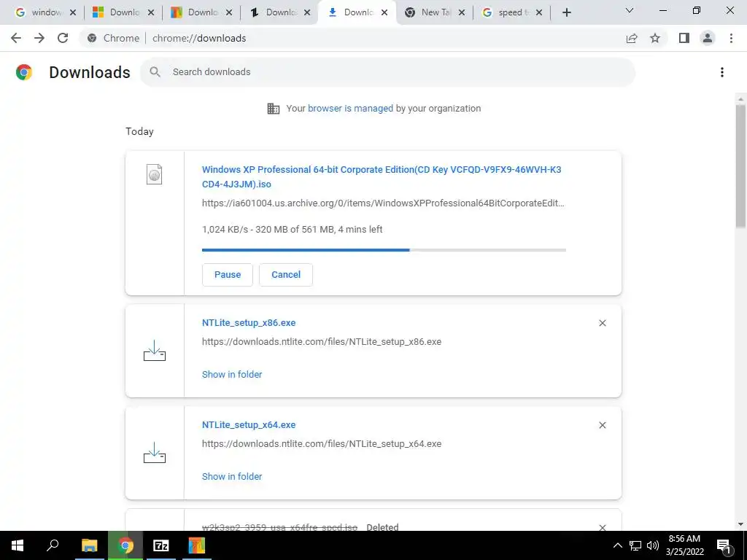Close the New Tab tab
The image size is (747, 560).
462,13
